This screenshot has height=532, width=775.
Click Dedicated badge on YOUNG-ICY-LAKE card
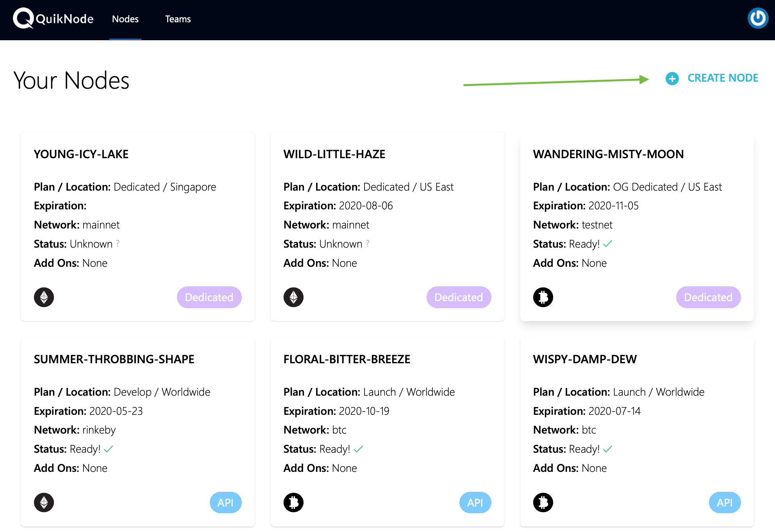click(209, 297)
